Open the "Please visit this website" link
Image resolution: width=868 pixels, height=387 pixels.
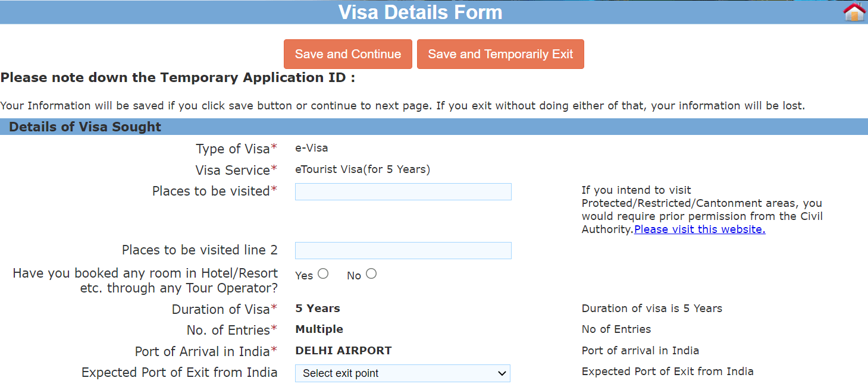pyautogui.click(x=699, y=229)
